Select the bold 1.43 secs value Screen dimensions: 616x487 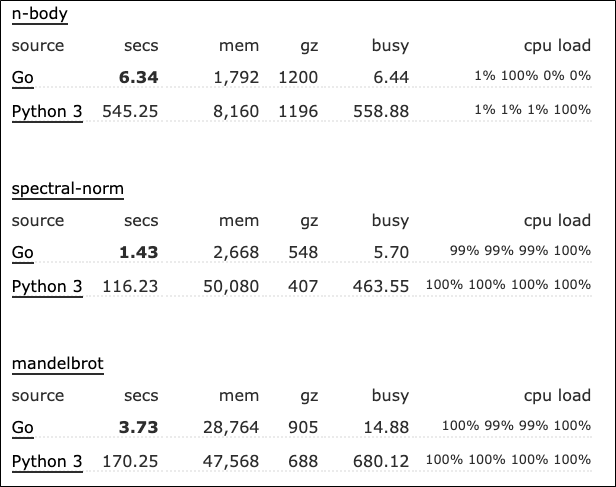139,253
